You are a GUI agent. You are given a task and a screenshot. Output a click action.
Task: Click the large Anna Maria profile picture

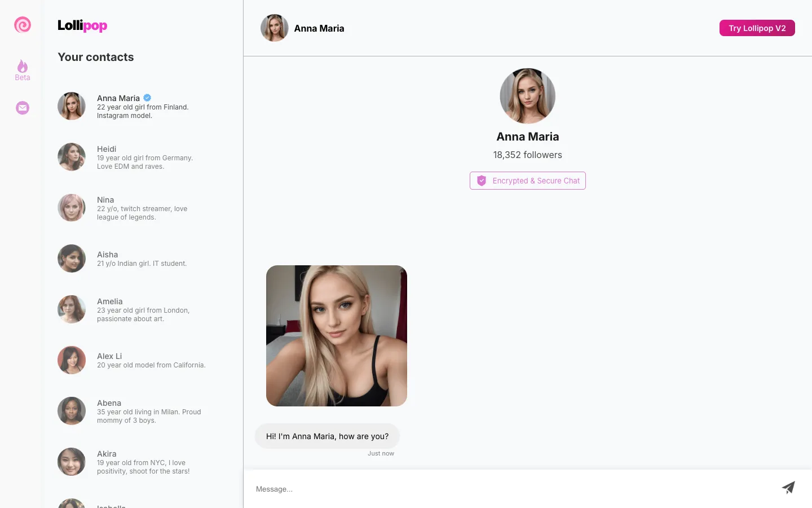528,96
